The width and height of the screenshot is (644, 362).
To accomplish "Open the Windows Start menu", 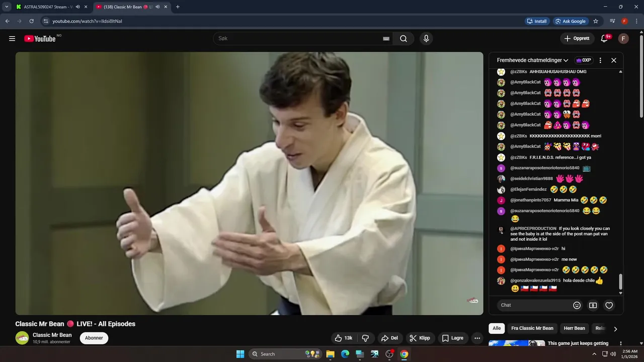I will (x=240, y=354).
